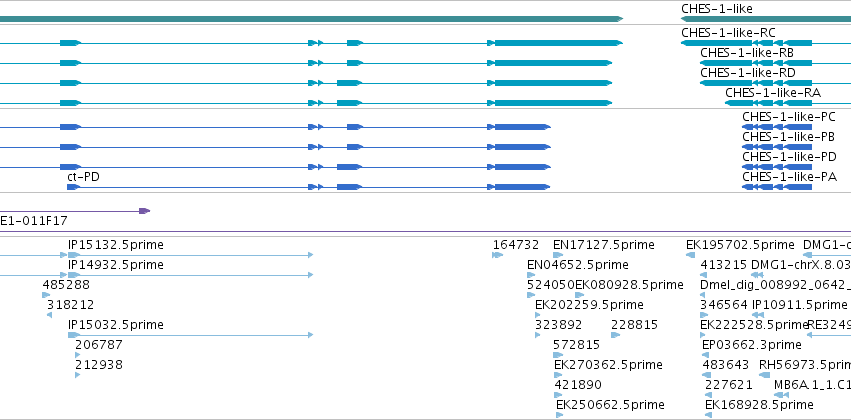Select the EN17127.5prime EST
This screenshot has height=420, width=851.
pos(604,245)
